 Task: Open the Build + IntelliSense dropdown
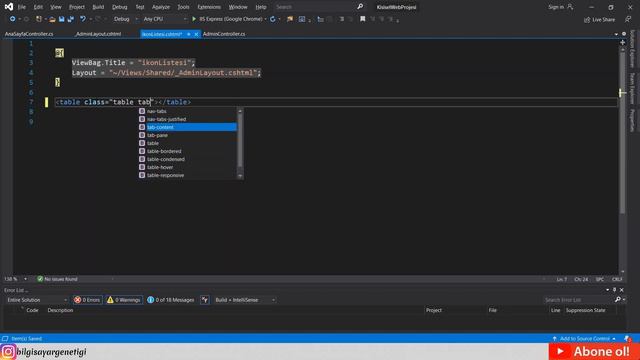244,300
